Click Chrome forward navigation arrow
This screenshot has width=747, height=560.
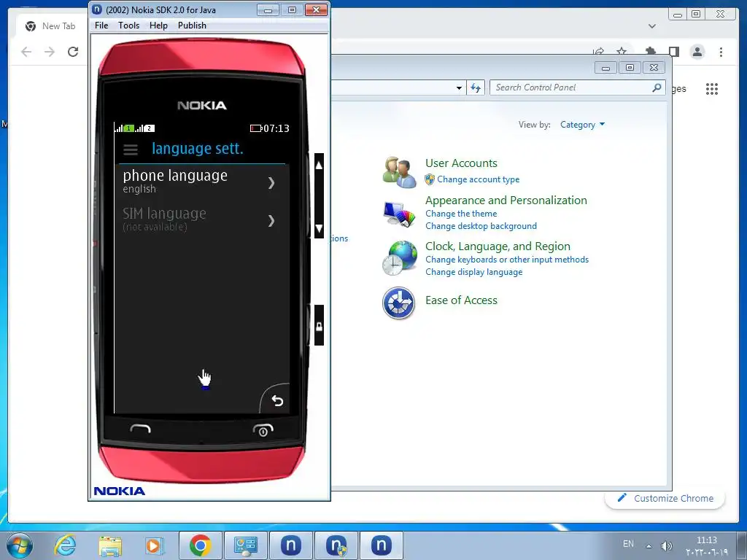[50, 52]
